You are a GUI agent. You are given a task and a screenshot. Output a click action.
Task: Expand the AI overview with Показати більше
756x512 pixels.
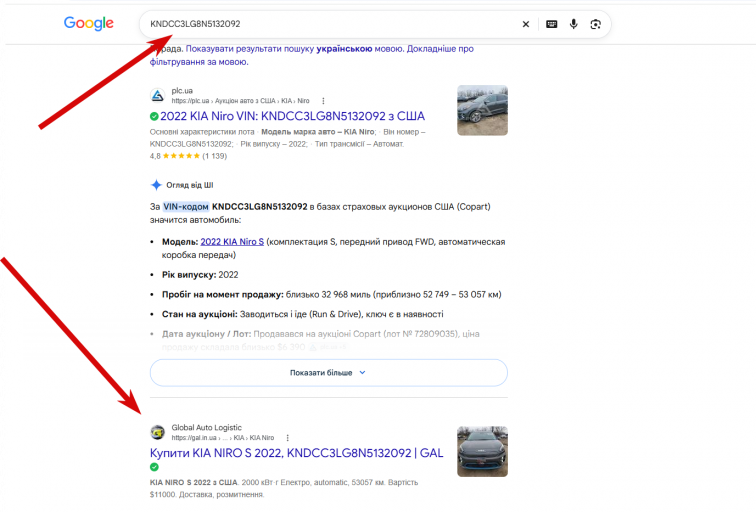(328, 373)
